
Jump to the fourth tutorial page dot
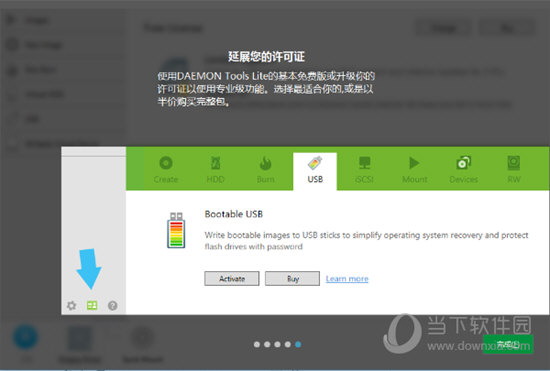[288, 344]
